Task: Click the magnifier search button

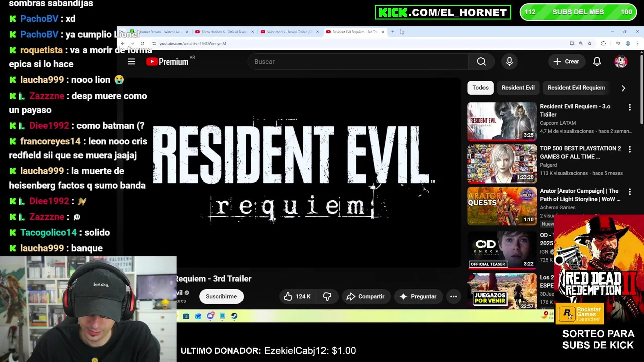Action: (481, 62)
